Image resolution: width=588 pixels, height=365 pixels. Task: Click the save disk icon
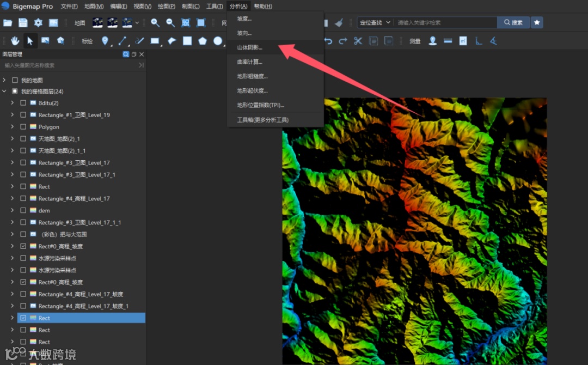tap(23, 22)
